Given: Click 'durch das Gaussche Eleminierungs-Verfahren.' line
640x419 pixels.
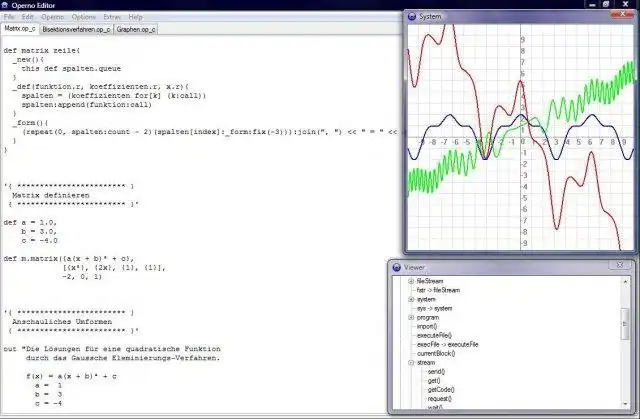Looking at the screenshot, I should point(123,358).
